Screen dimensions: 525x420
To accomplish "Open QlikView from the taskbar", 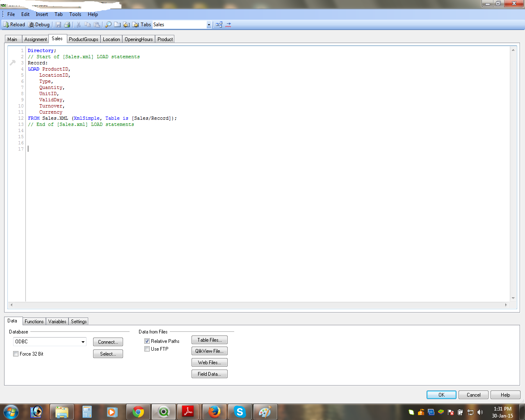I will [x=164, y=412].
